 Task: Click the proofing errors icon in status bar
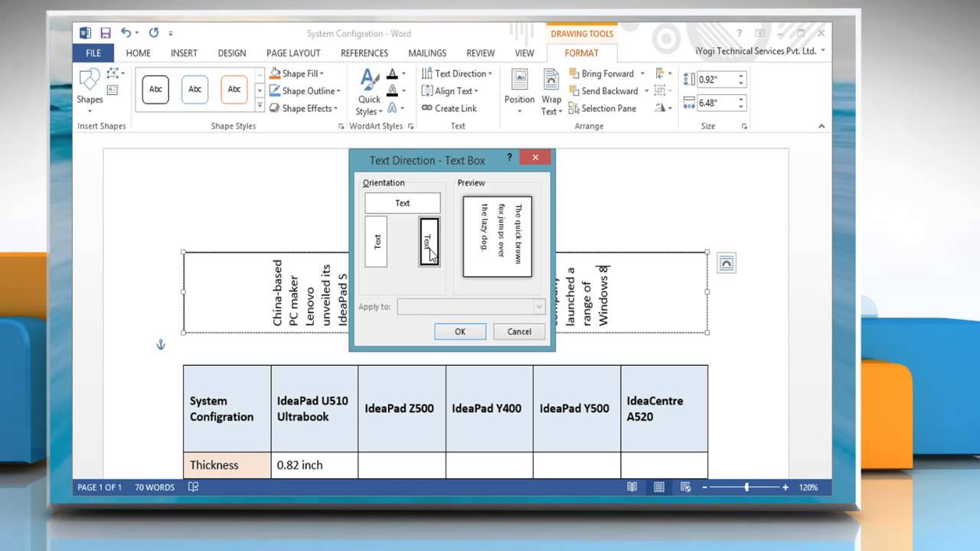194,487
